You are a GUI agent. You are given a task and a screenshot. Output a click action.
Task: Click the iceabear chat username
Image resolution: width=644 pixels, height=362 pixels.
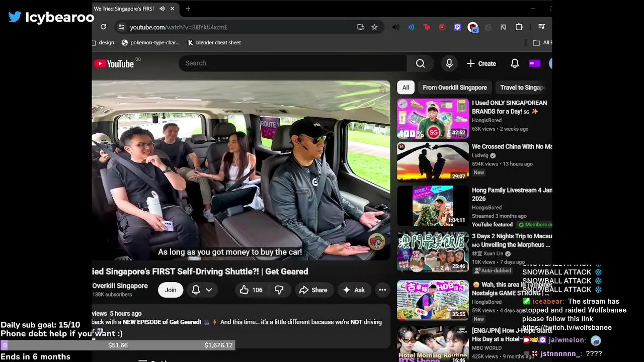click(548, 302)
